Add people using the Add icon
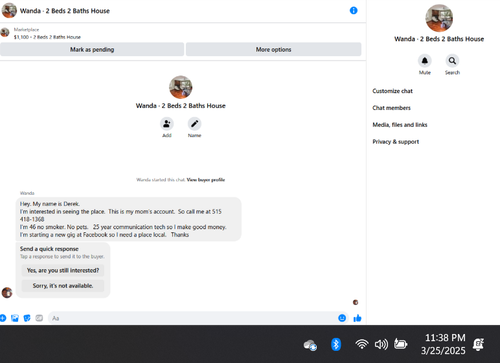The width and height of the screenshot is (500, 363). point(167,124)
